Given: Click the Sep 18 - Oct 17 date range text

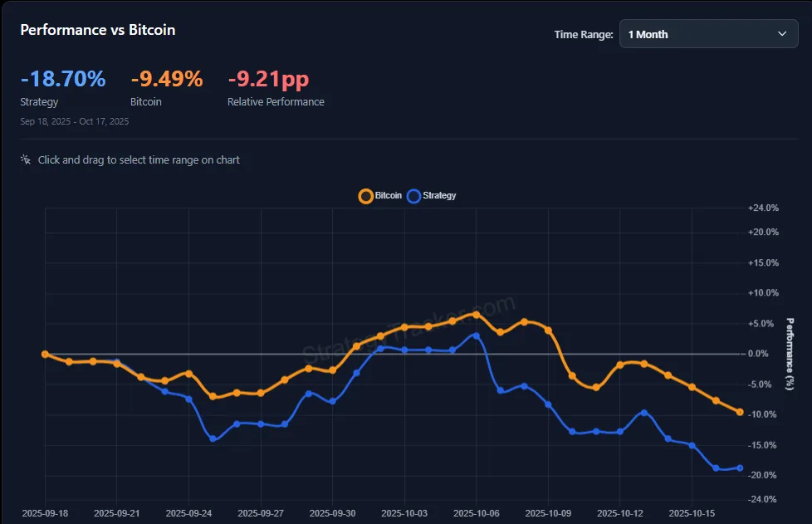Looking at the screenshot, I should pos(75,121).
